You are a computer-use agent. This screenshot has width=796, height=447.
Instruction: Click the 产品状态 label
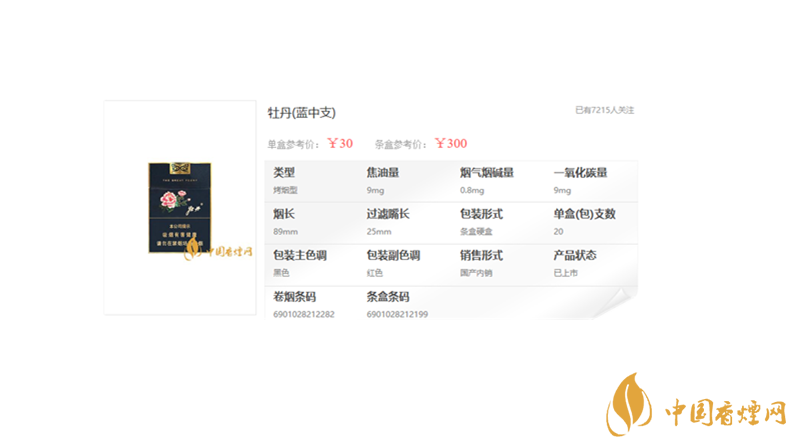[574, 256]
